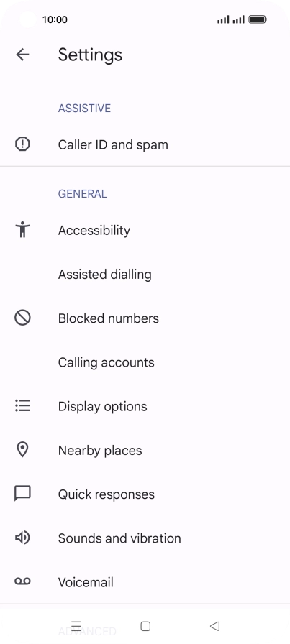This screenshot has width=290, height=644.
Task: Tap the Accessibility person icon
Action: pyautogui.click(x=22, y=229)
